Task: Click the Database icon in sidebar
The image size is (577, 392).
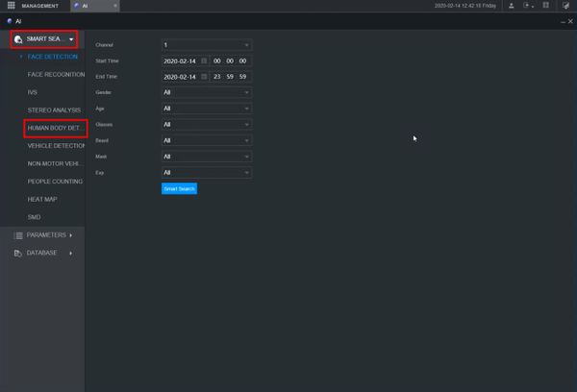Action: click(17, 253)
